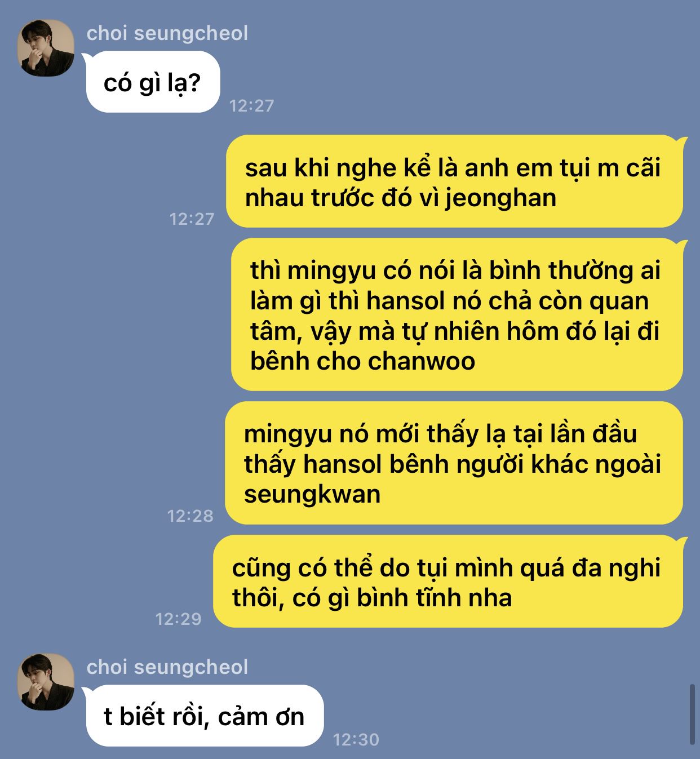700x759 pixels.
Task: Tap the 12:28 timestamp
Action: point(190,516)
